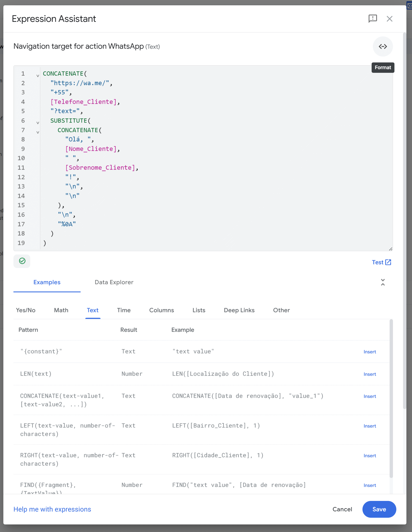Insert the CONCATENATE example expression

pyautogui.click(x=369, y=396)
